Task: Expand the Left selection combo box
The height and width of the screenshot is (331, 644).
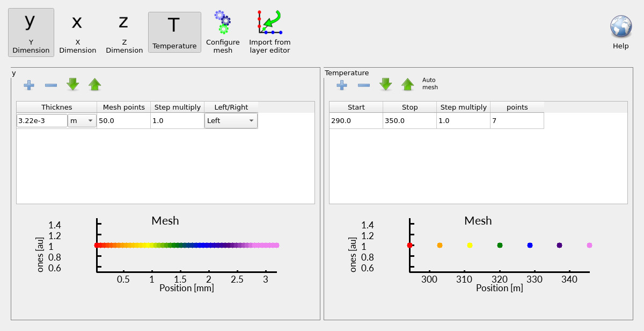Action: (231, 120)
